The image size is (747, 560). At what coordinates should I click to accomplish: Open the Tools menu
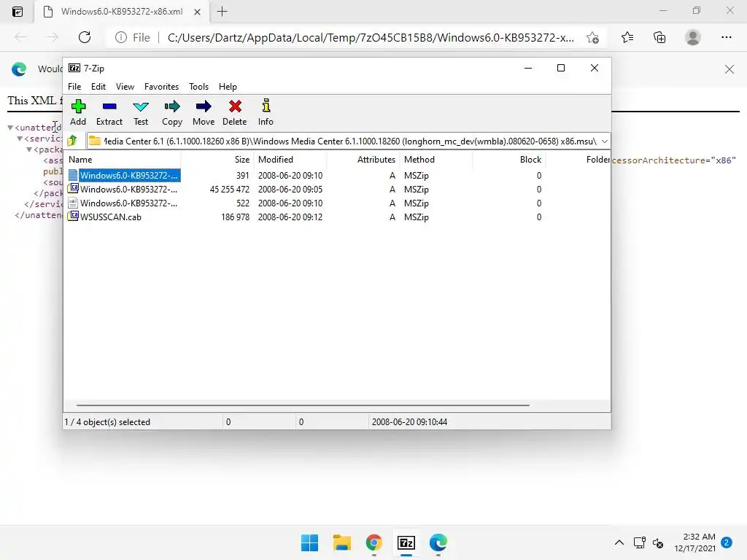point(198,87)
